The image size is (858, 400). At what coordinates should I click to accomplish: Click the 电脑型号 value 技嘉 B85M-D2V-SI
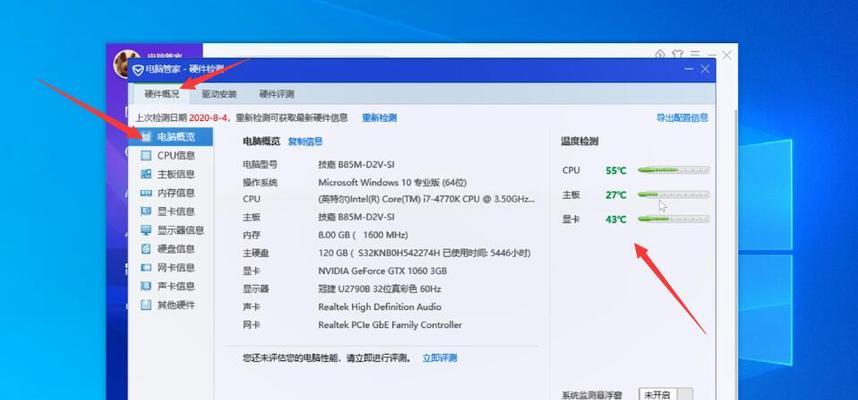(356, 164)
